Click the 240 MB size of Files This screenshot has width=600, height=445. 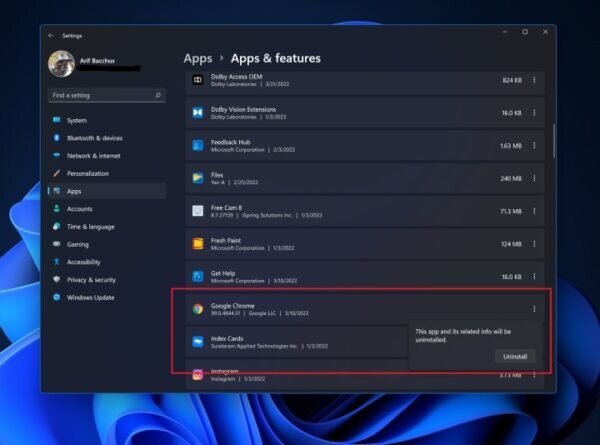tap(511, 179)
